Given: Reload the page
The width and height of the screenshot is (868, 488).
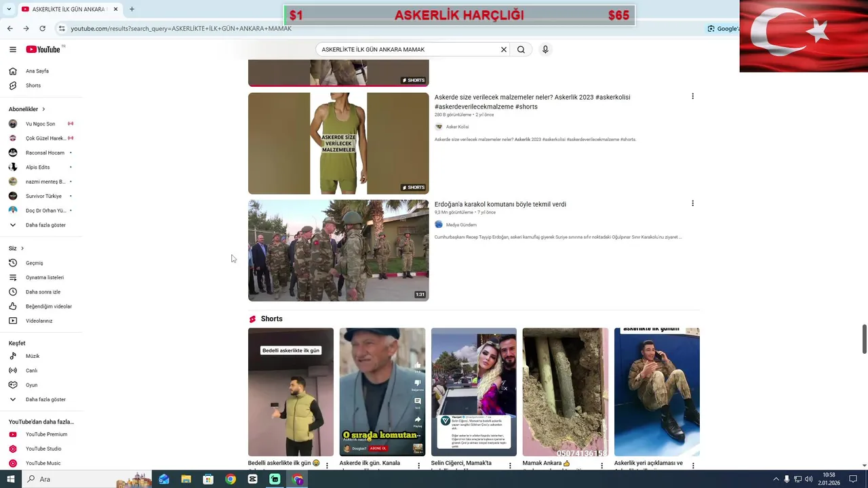Looking at the screenshot, I should click(42, 28).
